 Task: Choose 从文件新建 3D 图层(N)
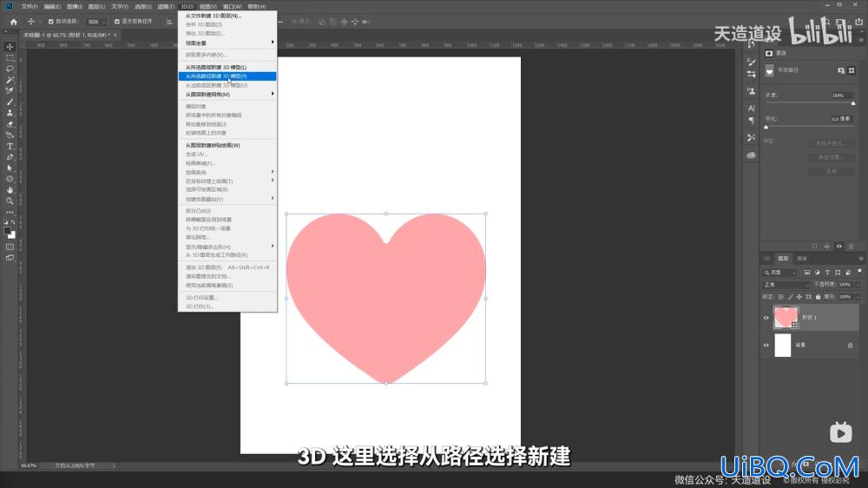(227, 16)
